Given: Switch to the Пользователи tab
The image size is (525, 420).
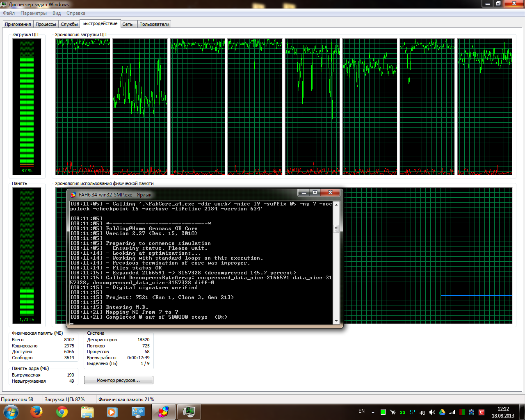Looking at the screenshot, I should coord(154,24).
